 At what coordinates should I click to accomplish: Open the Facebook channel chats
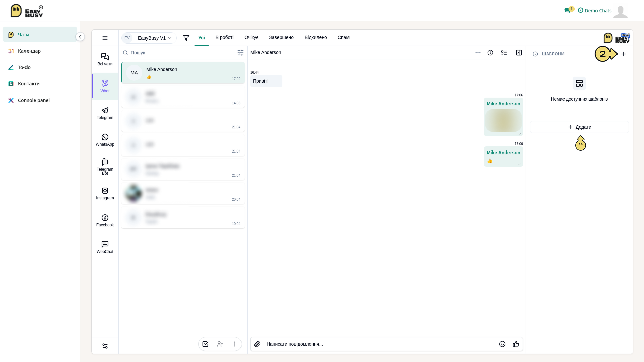(x=105, y=220)
